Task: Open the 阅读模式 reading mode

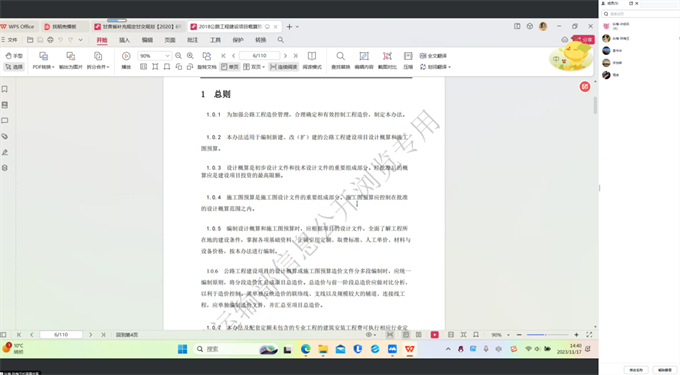Action: [x=312, y=60]
